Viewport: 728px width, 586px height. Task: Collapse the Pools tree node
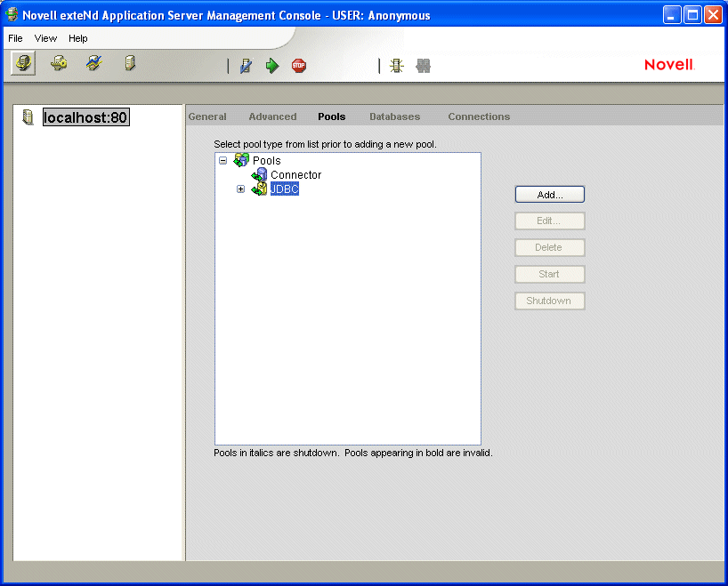pyautogui.click(x=223, y=161)
